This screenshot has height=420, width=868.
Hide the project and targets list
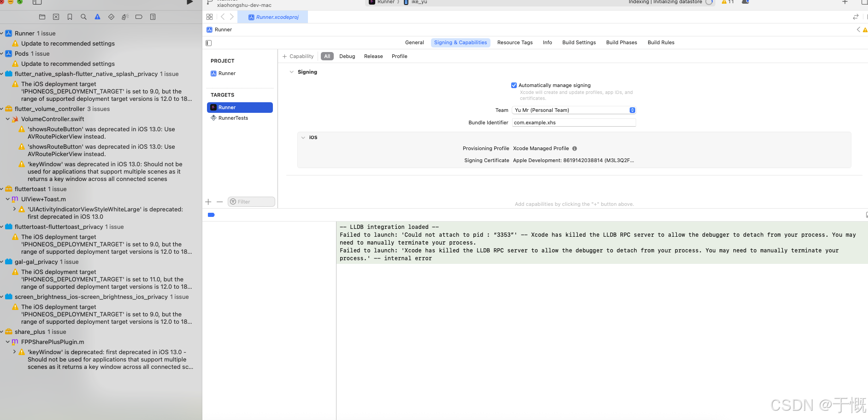click(x=208, y=43)
